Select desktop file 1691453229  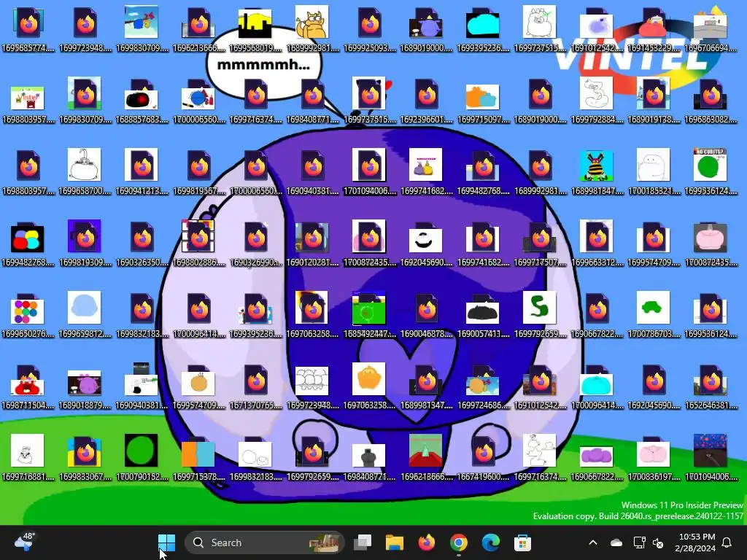(653, 28)
